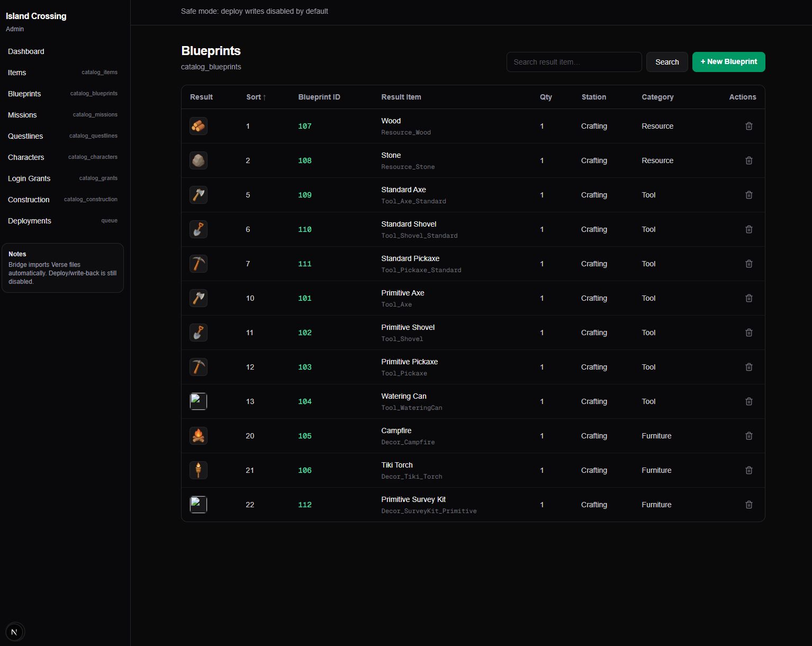The height and width of the screenshot is (646, 812).
Task: Delete the Watering Can blueprint
Action: [x=748, y=401]
